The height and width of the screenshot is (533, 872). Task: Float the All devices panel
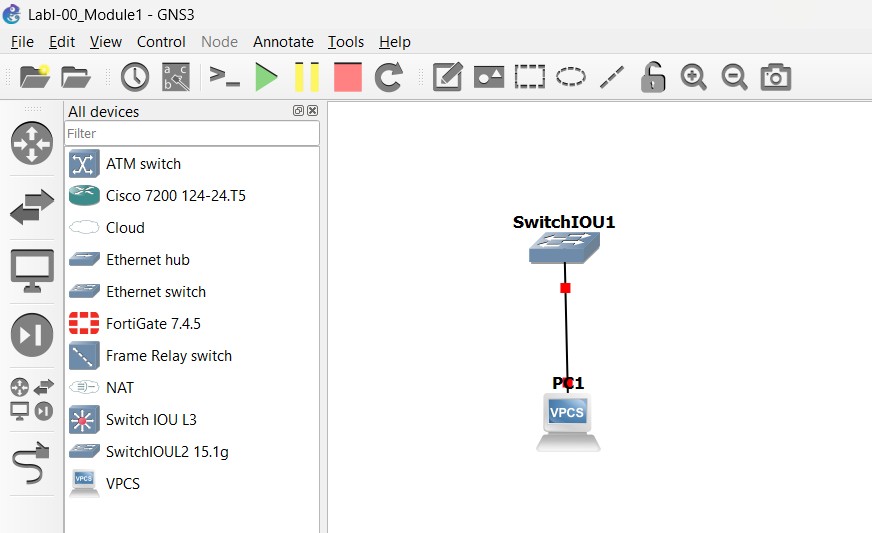(298, 111)
